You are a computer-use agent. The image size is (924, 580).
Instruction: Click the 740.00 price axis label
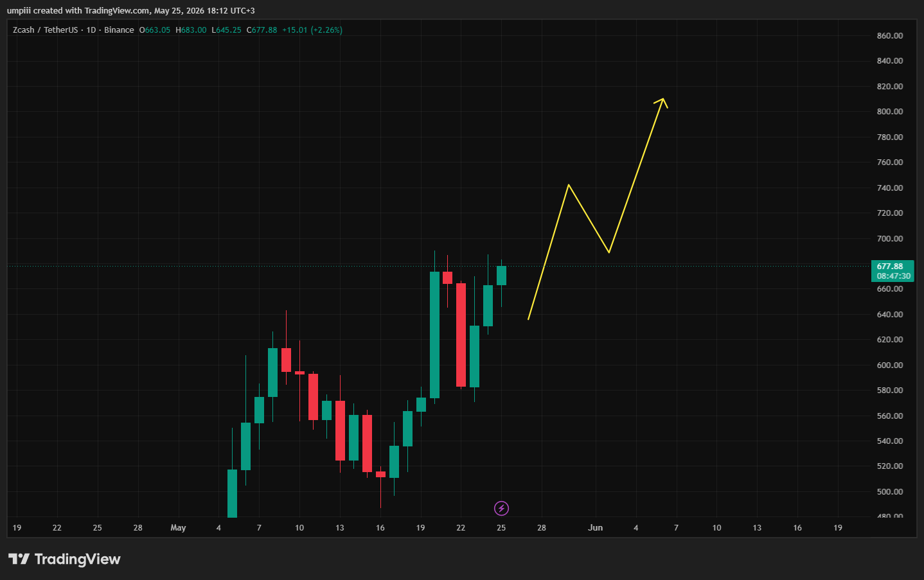(x=890, y=188)
